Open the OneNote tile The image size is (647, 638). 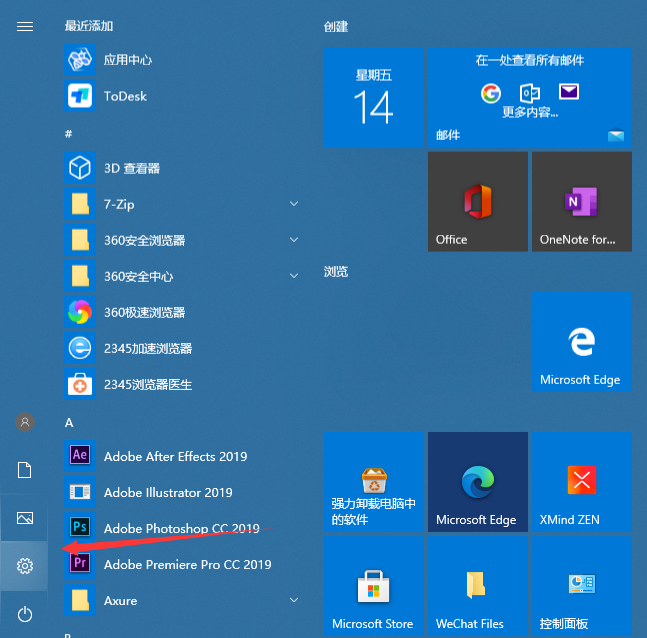[582, 201]
